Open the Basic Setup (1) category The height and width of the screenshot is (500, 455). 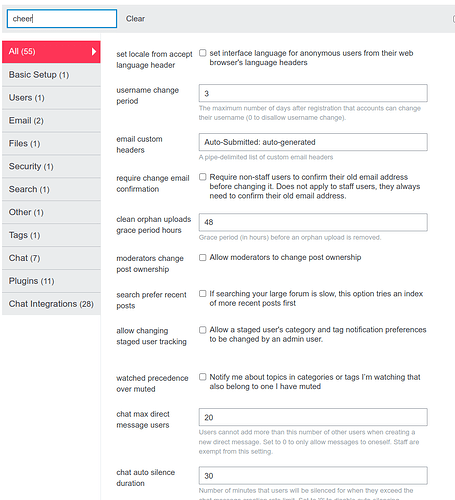coord(51,75)
